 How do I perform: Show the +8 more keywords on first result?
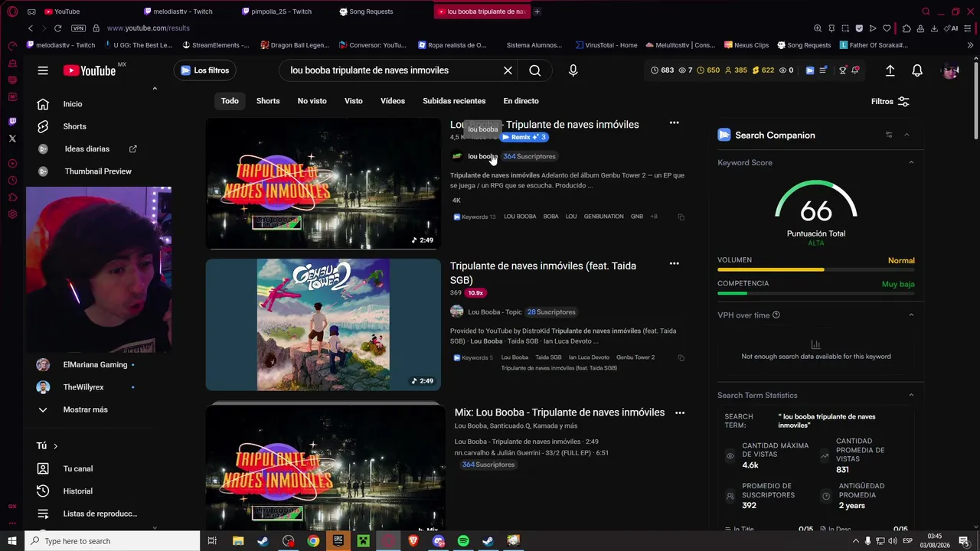click(x=654, y=217)
